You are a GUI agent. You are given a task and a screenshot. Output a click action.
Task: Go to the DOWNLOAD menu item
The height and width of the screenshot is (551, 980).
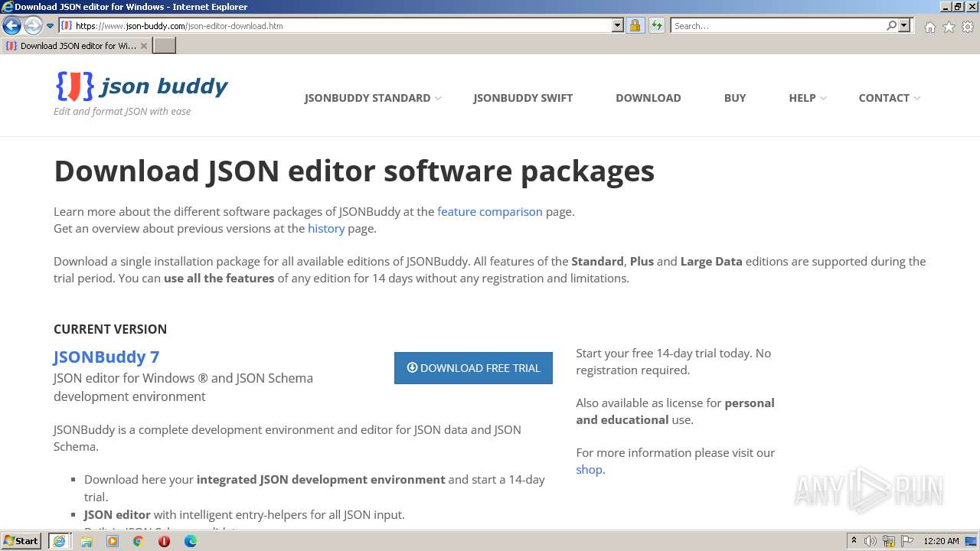pyautogui.click(x=648, y=98)
